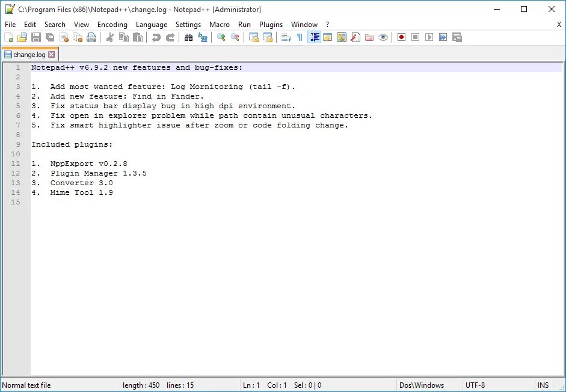Open Find with the binoculars icon

[x=188, y=37]
